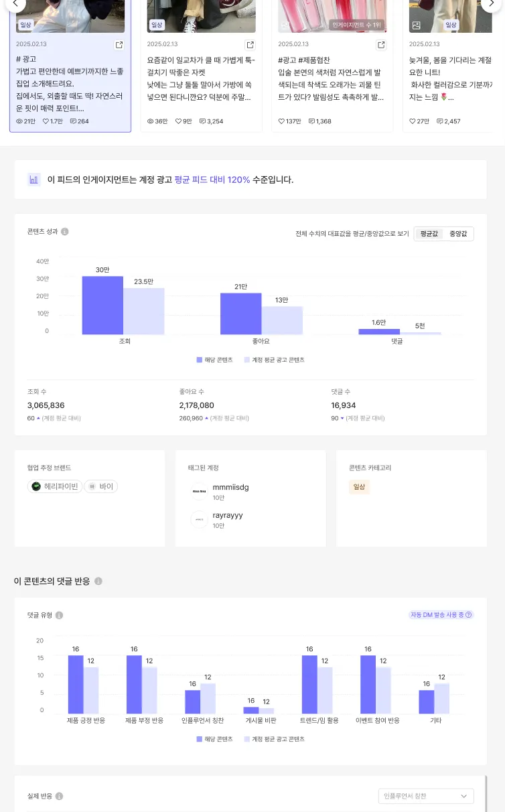Click dark bar above 트렌드/밈 활용
The image size is (505, 812).
[x=309, y=684]
